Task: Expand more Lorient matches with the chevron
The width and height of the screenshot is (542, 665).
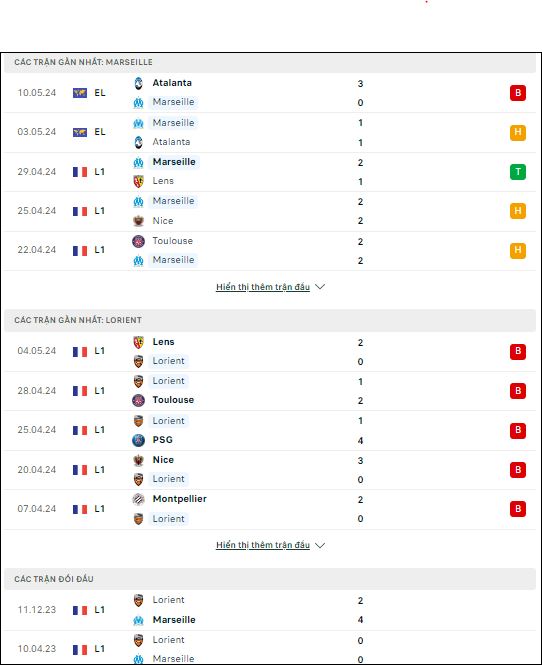Action: [320, 545]
